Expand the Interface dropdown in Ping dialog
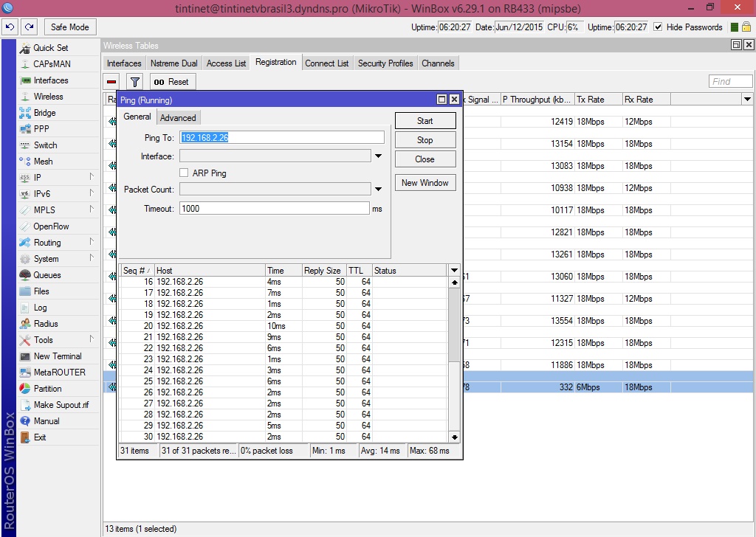This screenshot has height=537, width=756. [x=378, y=156]
